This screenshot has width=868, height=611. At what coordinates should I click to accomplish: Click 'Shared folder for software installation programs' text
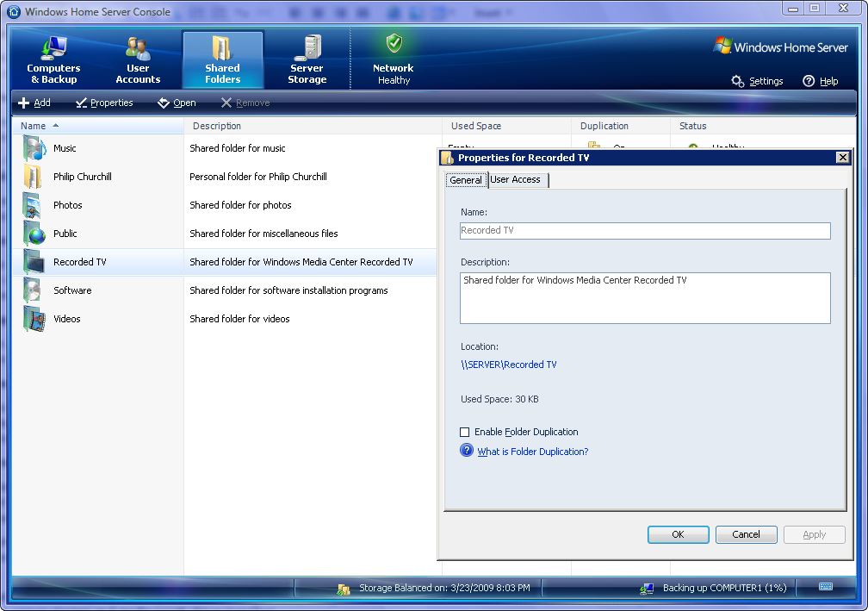coord(288,290)
